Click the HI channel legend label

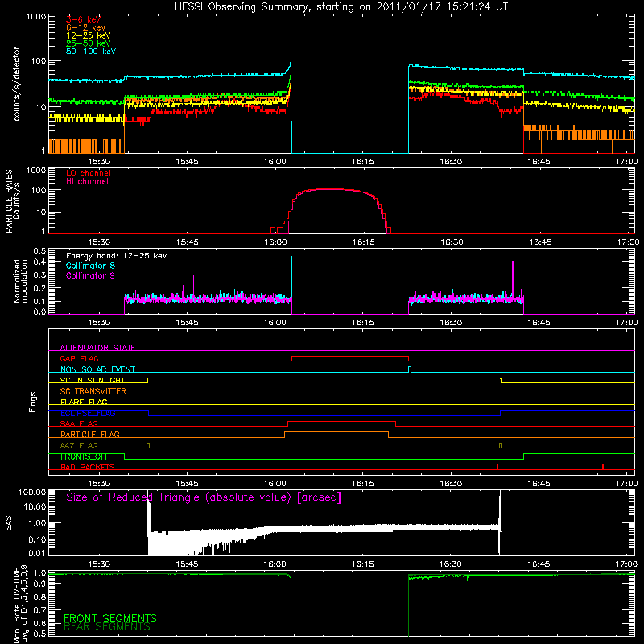tap(87, 182)
